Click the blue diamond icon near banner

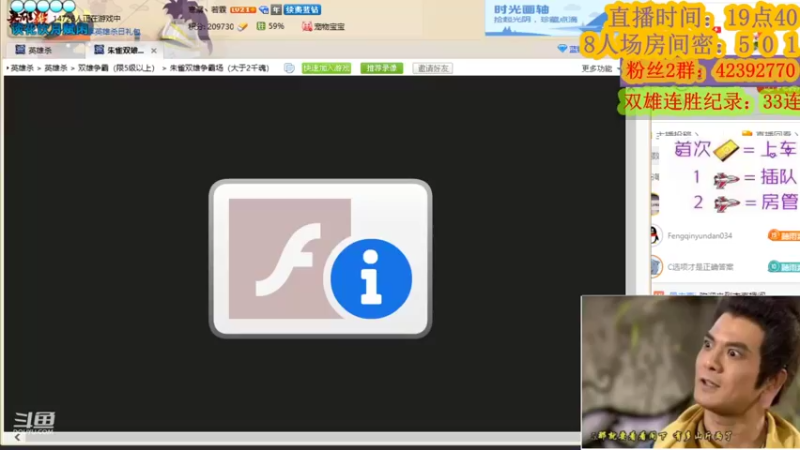562,48
